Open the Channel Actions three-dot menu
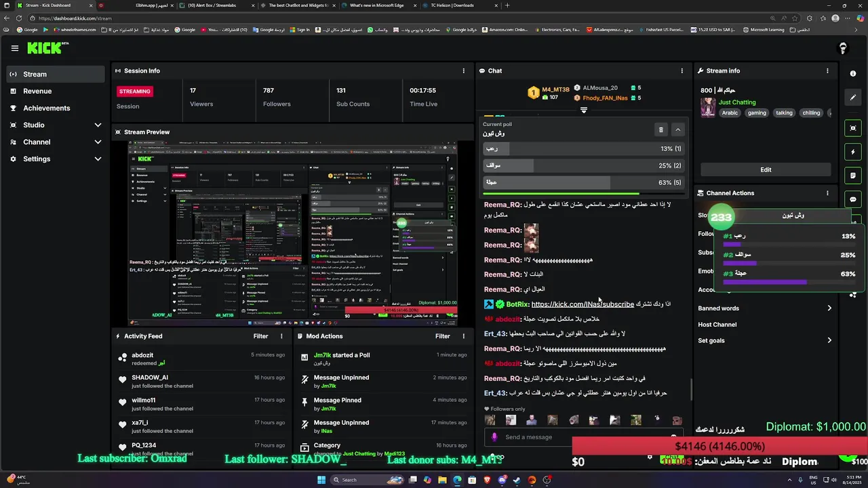 827,193
